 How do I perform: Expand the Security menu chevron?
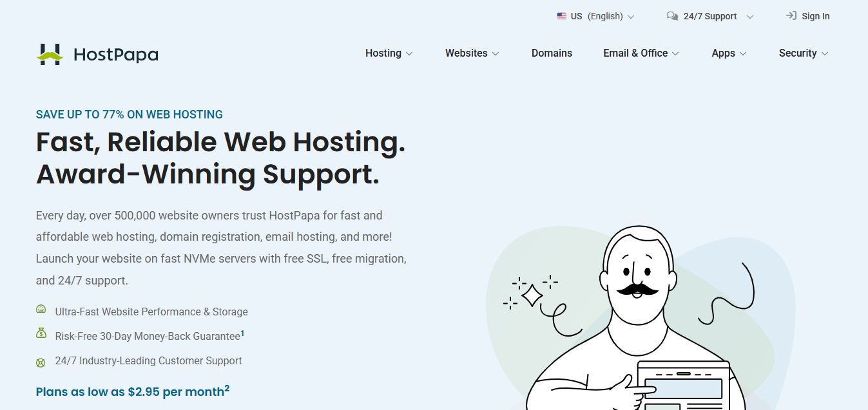(x=825, y=54)
